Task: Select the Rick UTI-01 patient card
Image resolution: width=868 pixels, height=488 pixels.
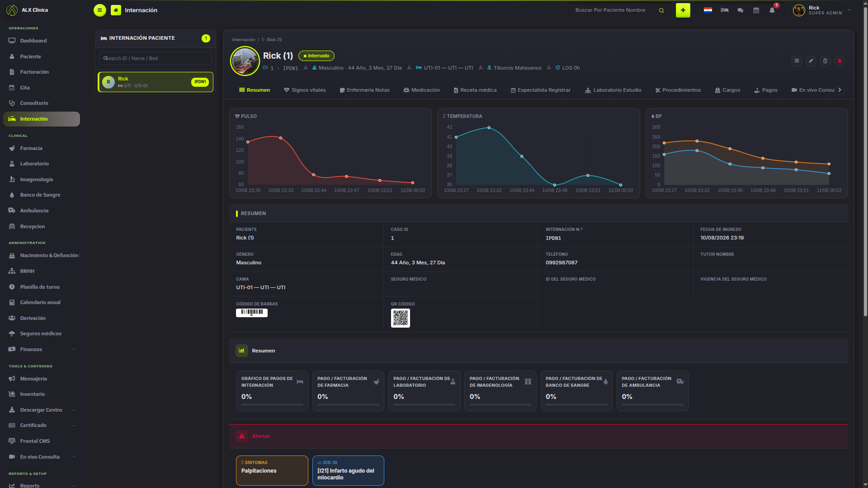Action: (156, 82)
